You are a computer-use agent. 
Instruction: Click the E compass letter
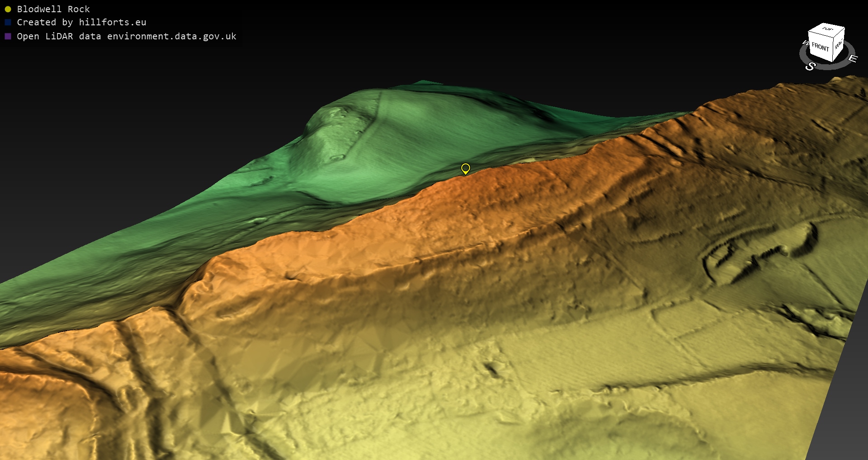(853, 58)
